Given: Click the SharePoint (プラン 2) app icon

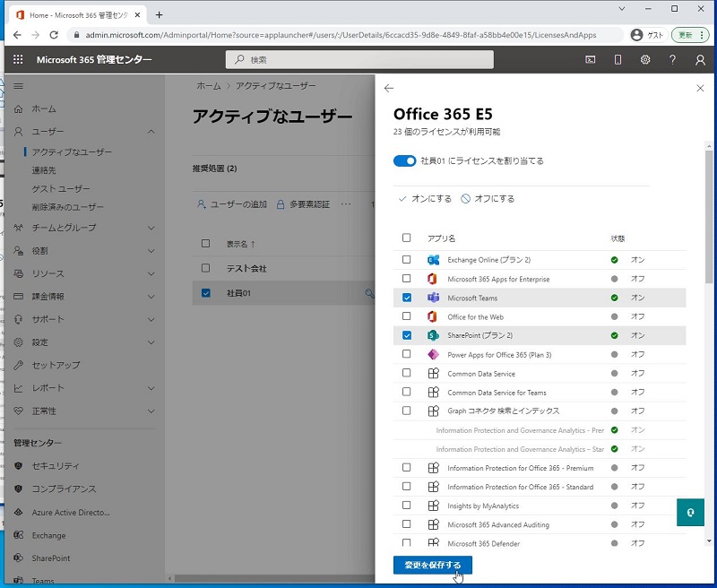Looking at the screenshot, I should point(433,335).
